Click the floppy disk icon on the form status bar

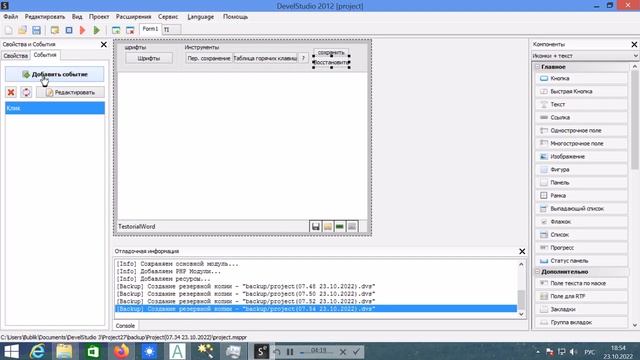click(316, 227)
